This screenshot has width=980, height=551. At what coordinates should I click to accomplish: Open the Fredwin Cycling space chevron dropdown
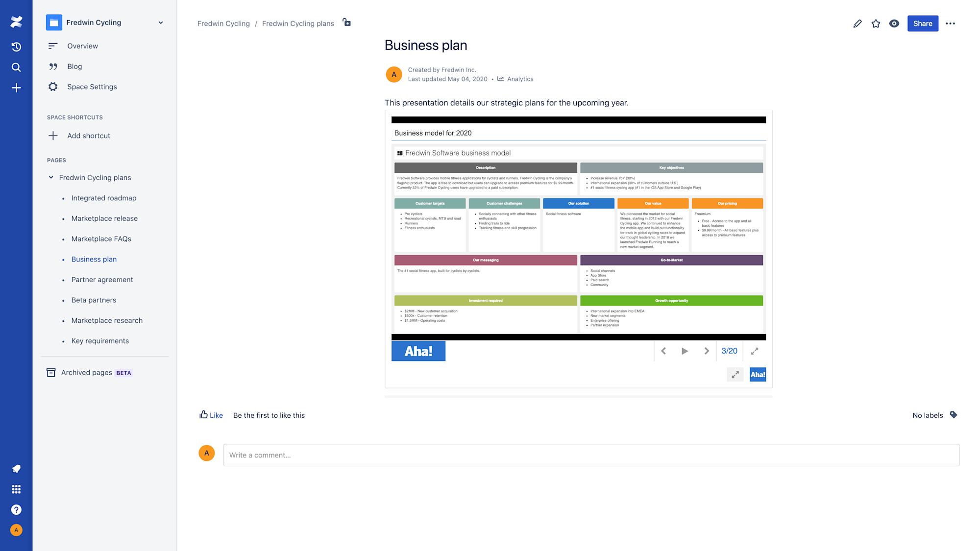coord(161,22)
